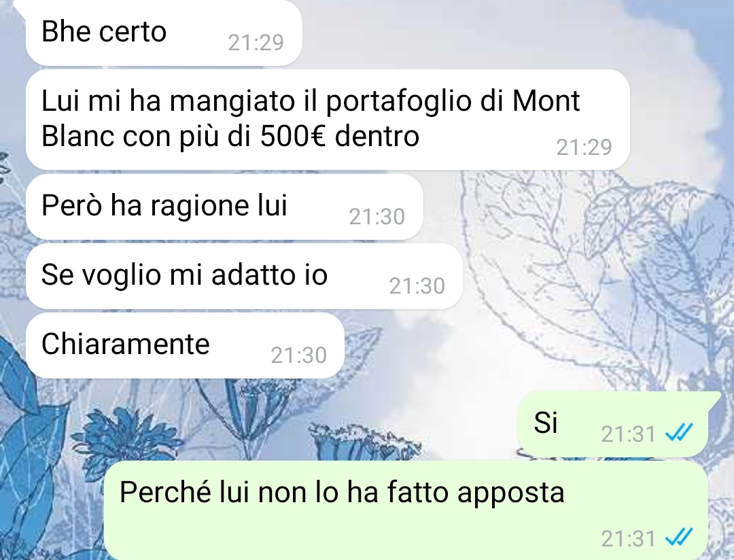Click the 21:31 timestamp on the last sent message
The width and height of the screenshot is (734, 560).
click(628, 539)
